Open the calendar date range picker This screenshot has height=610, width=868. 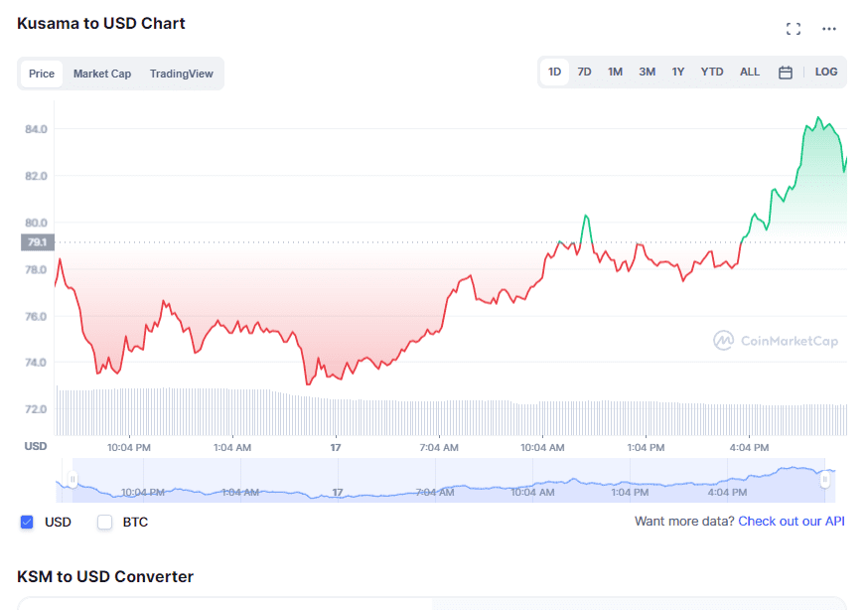click(x=785, y=73)
